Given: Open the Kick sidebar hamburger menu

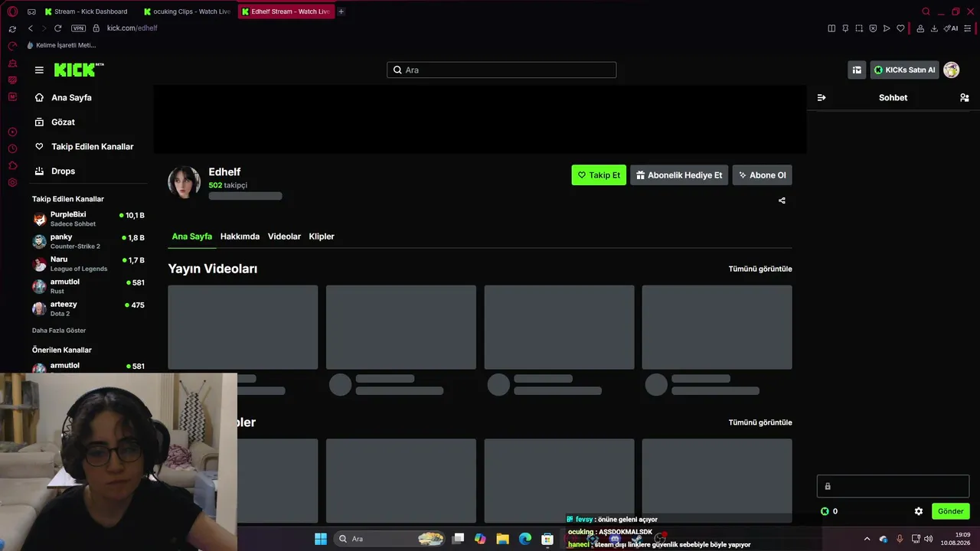Looking at the screenshot, I should point(39,70).
